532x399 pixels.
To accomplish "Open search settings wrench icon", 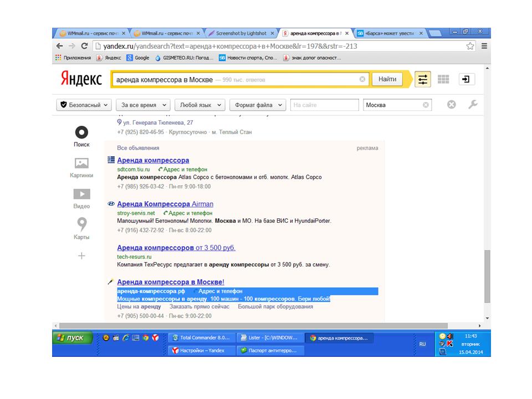I will point(473,105).
